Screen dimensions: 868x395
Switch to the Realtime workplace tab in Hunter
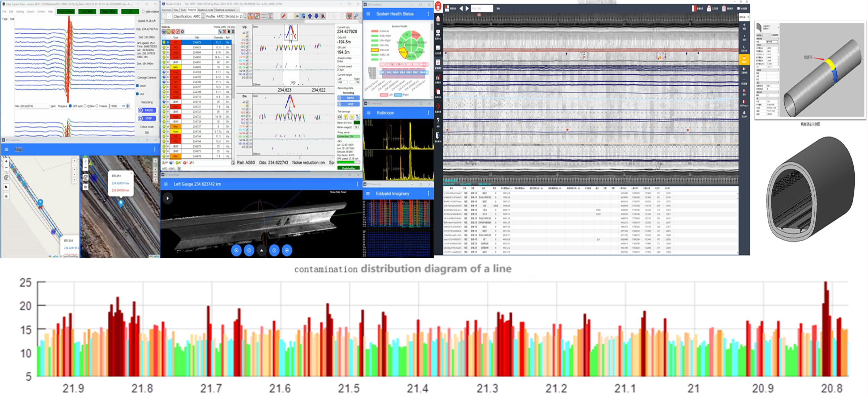pyautogui.click(x=225, y=10)
